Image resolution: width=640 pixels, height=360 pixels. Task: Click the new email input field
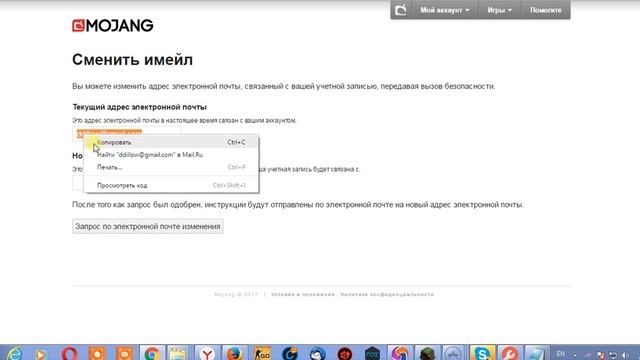(x=78, y=183)
